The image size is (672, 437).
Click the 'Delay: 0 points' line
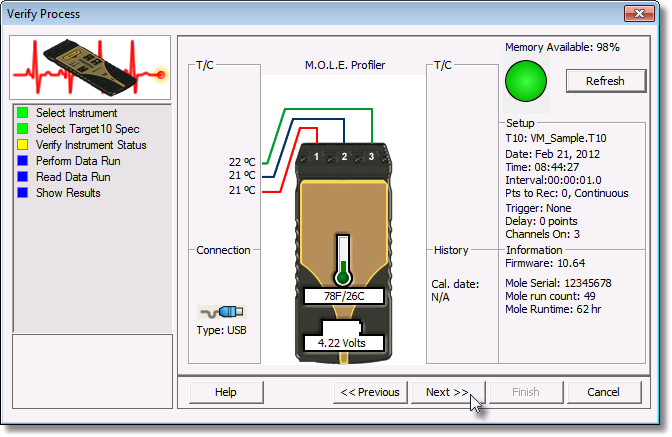pos(541,221)
